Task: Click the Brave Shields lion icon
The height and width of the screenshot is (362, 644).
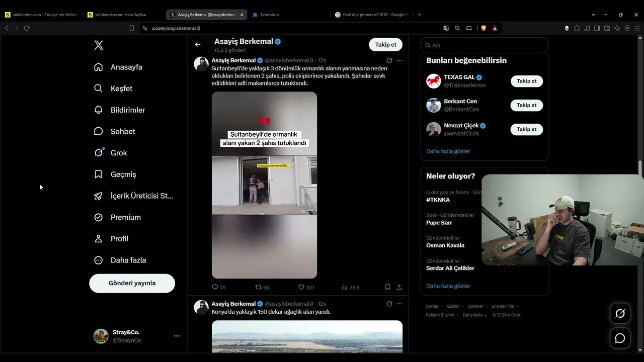Action: tap(484, 28)
